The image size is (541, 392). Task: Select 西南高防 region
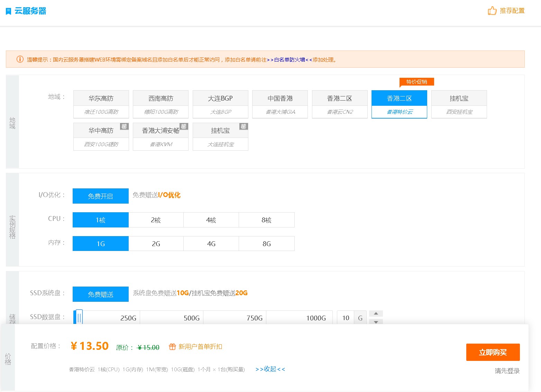161,104
